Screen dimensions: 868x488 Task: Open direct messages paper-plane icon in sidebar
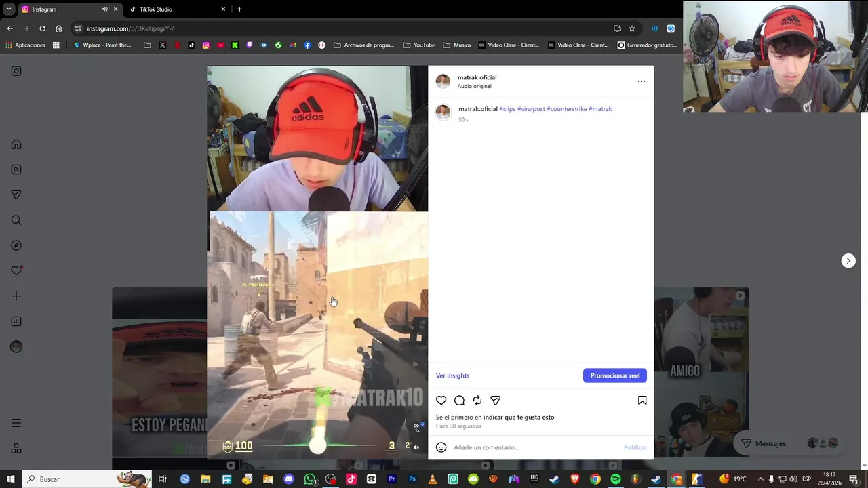(x=16, y=195)
